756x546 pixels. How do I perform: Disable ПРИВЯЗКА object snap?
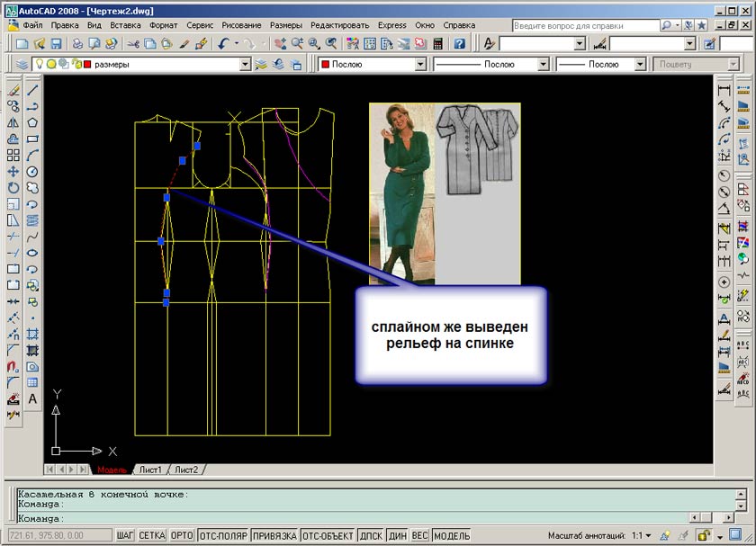[274, 536]
